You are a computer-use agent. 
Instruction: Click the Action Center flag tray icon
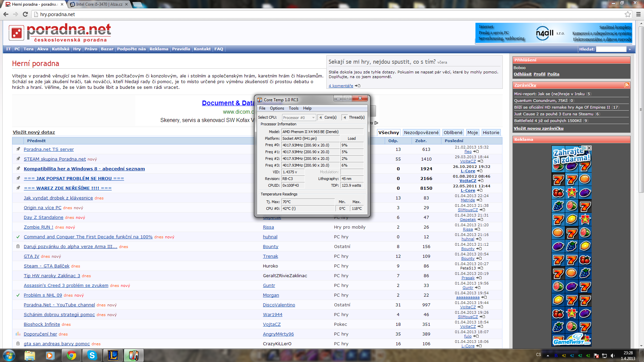click(x=596, y=356)
